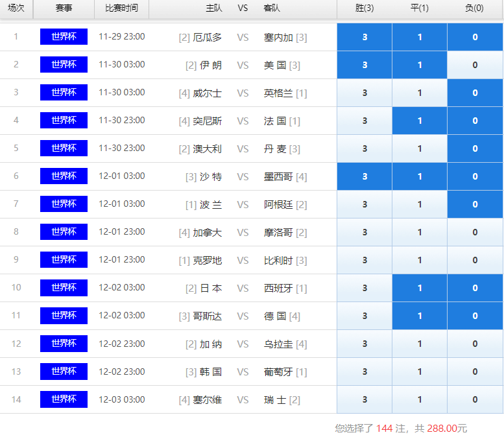The height and width of the screenshot is (437, 504).
Task: Click the 平(1) column header
Action: click(420, 8)
